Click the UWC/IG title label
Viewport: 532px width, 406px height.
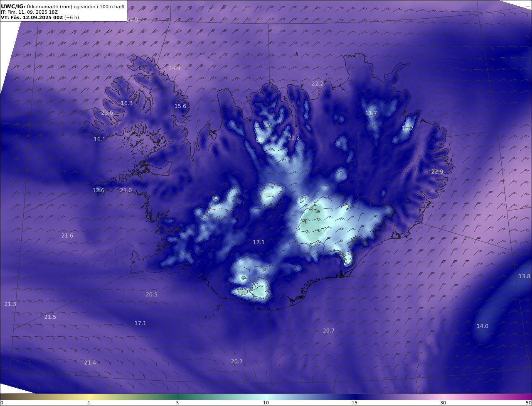pyautogui.click(x=13, y=6)
